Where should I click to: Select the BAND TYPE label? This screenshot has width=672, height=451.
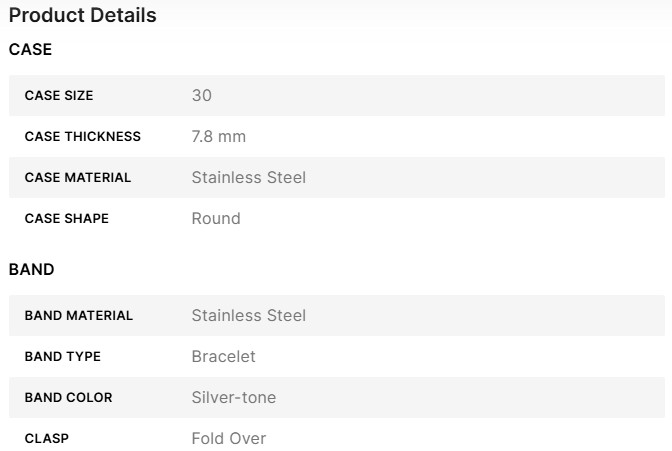[63, 357]
